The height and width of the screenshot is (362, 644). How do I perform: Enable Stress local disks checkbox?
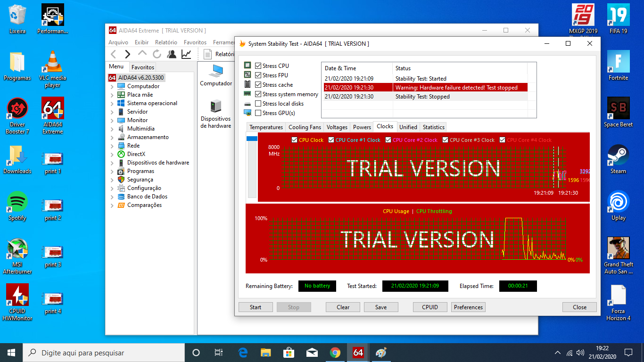point(258,104)
